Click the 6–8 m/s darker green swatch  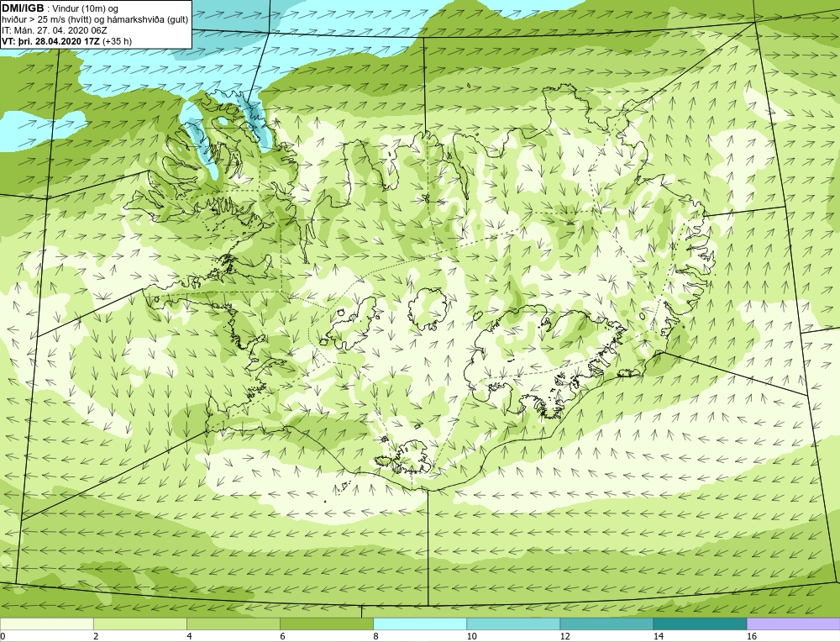point(326,624)
